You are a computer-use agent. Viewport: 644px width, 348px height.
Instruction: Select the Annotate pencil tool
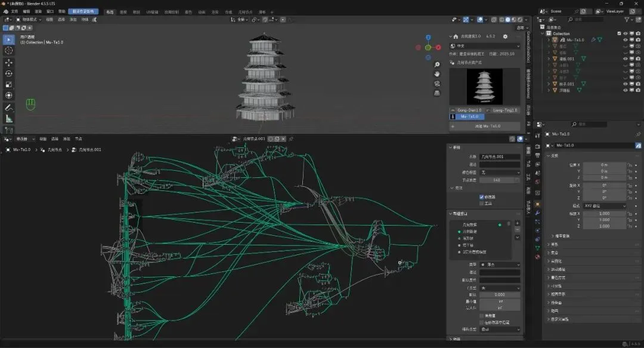pyautogui.click(x=9, y=107)
